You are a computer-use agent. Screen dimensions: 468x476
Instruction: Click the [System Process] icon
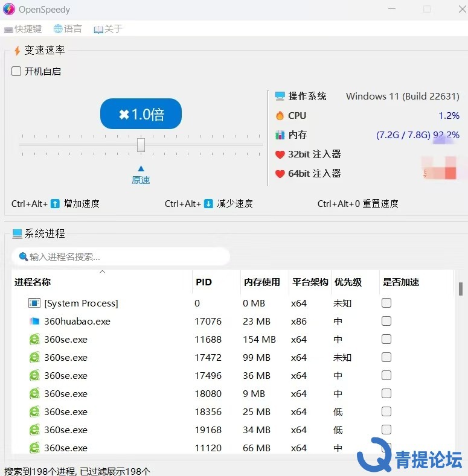(34, 303)
